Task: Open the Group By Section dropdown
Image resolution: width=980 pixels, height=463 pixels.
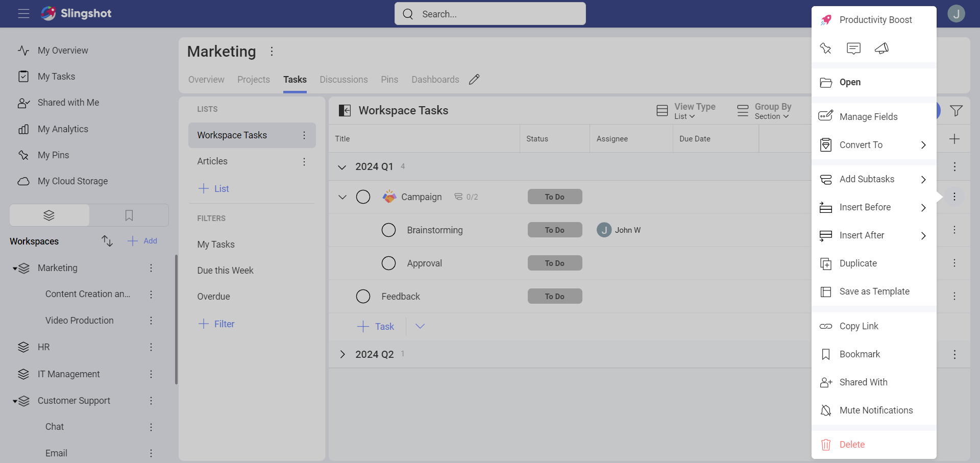Action: coord(765,111)
